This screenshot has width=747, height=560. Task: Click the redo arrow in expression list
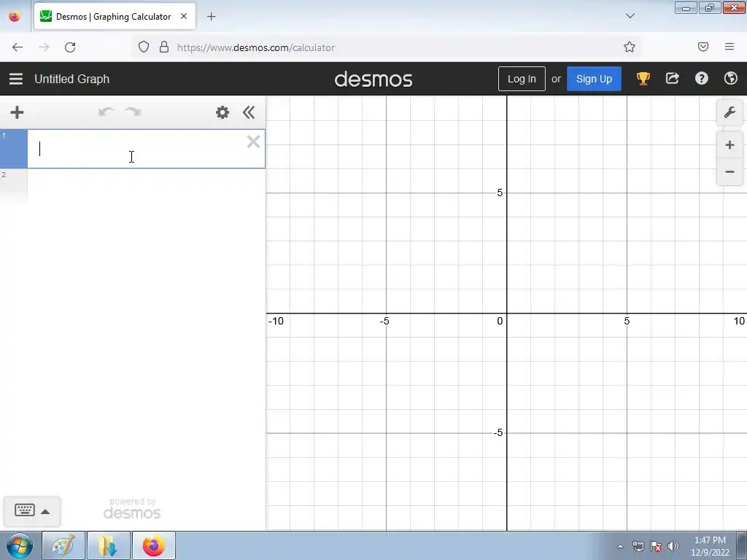[x=133, y=112]
